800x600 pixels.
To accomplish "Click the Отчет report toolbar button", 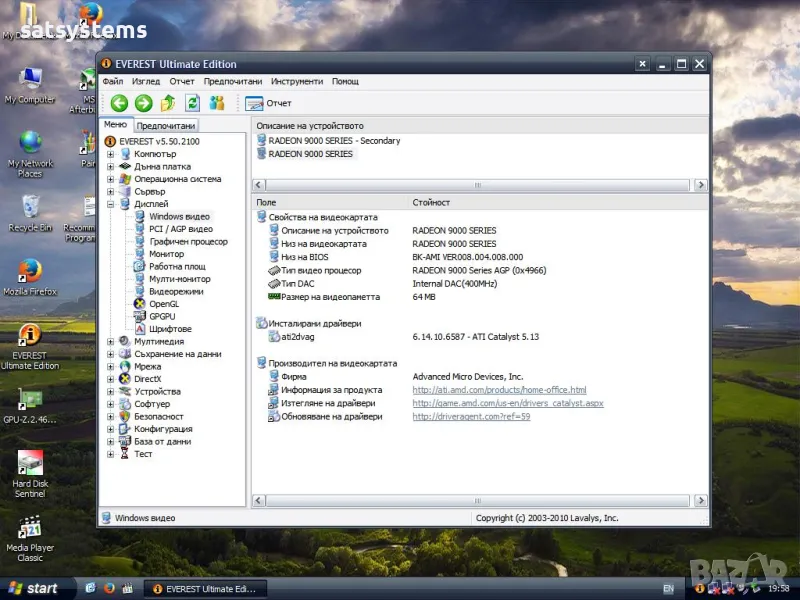I will [268, 103].
